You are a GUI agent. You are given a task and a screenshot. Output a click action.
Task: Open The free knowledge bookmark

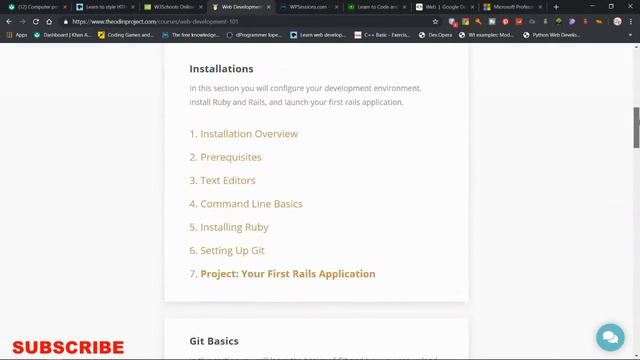click(191, 35)
